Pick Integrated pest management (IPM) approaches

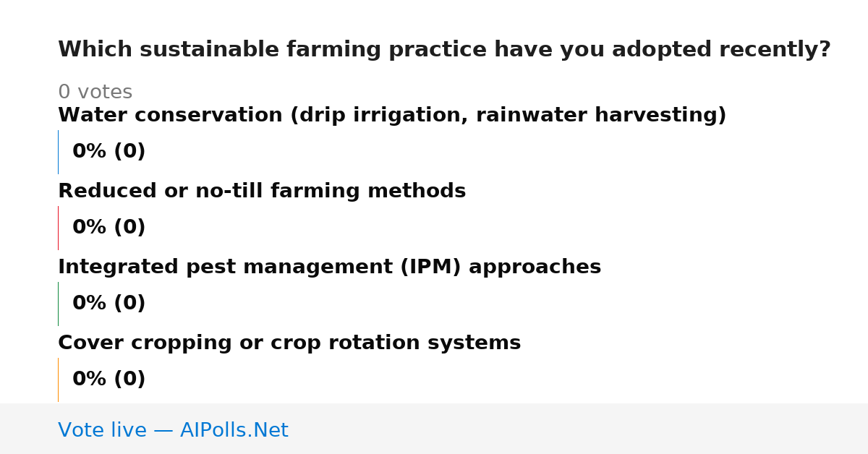(x=329, y=267)
